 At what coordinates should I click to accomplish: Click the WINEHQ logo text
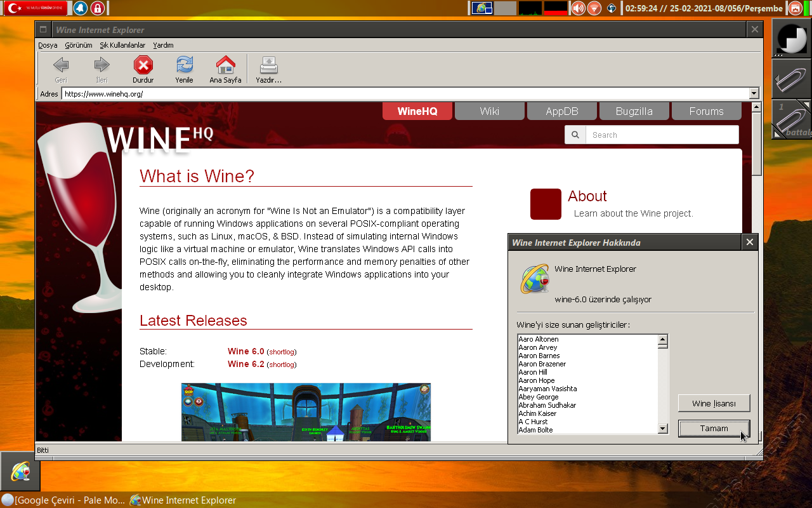coord(160,140)
